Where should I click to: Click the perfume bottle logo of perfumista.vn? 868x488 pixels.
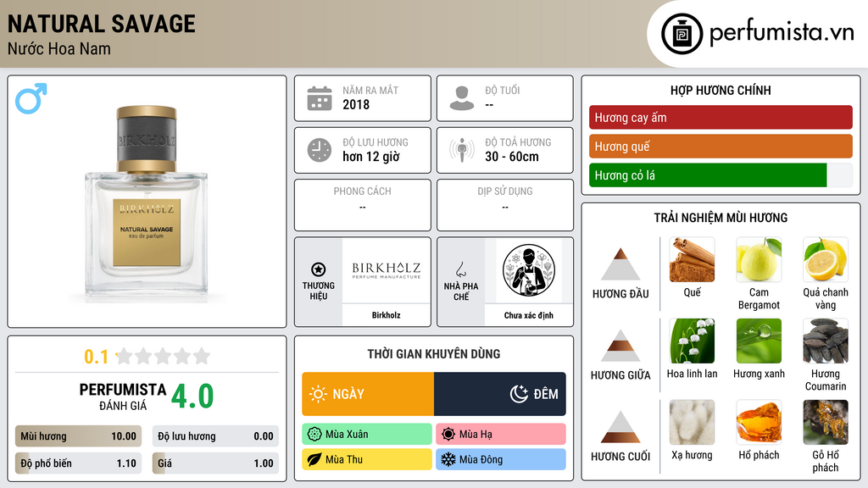click(x=682, y=34)
